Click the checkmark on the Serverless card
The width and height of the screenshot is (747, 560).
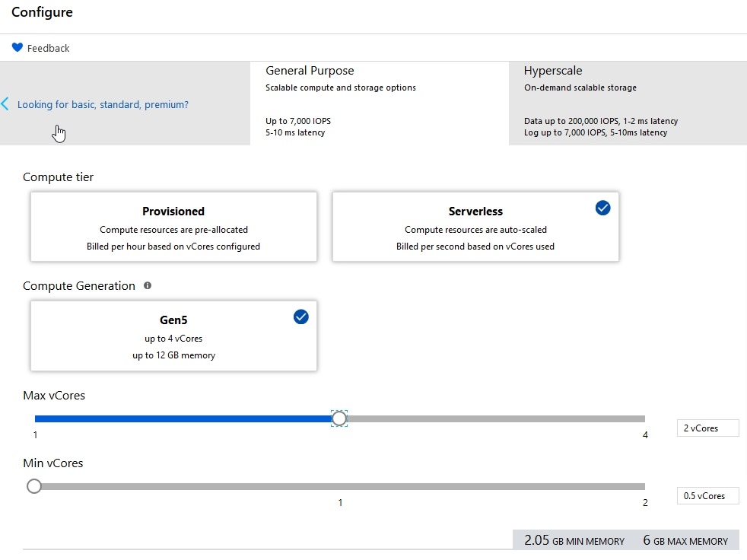tap(602, 208)
